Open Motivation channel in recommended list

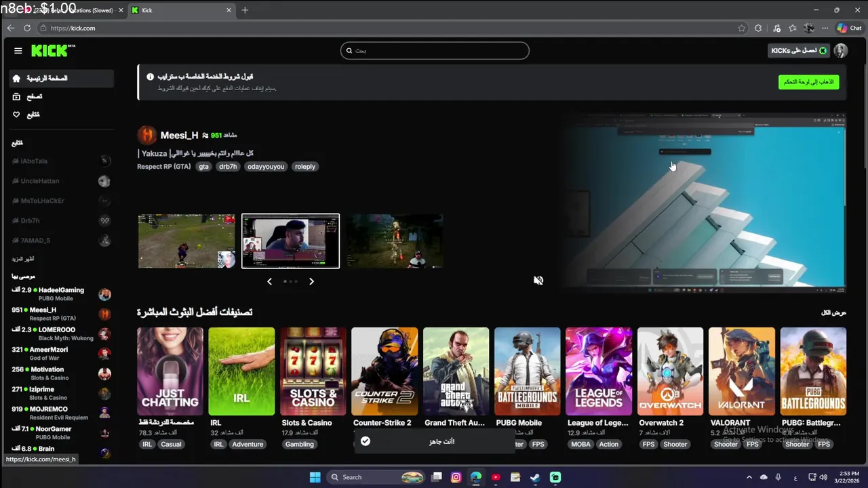click(61, 373)
